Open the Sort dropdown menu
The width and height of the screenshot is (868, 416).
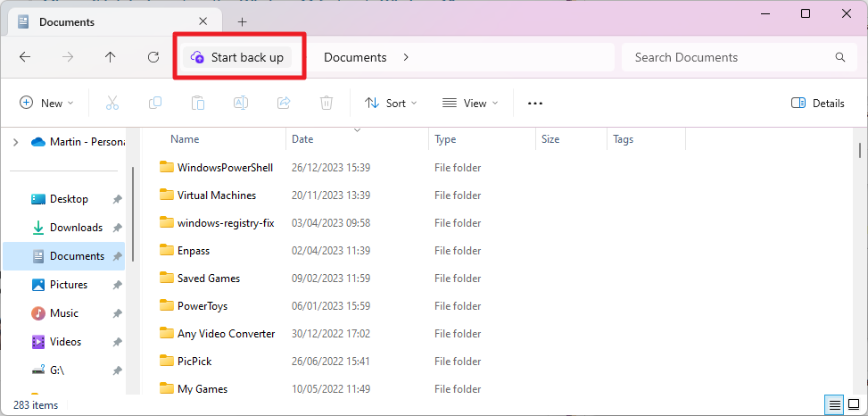pyautogui.click(x=391, y=103)
